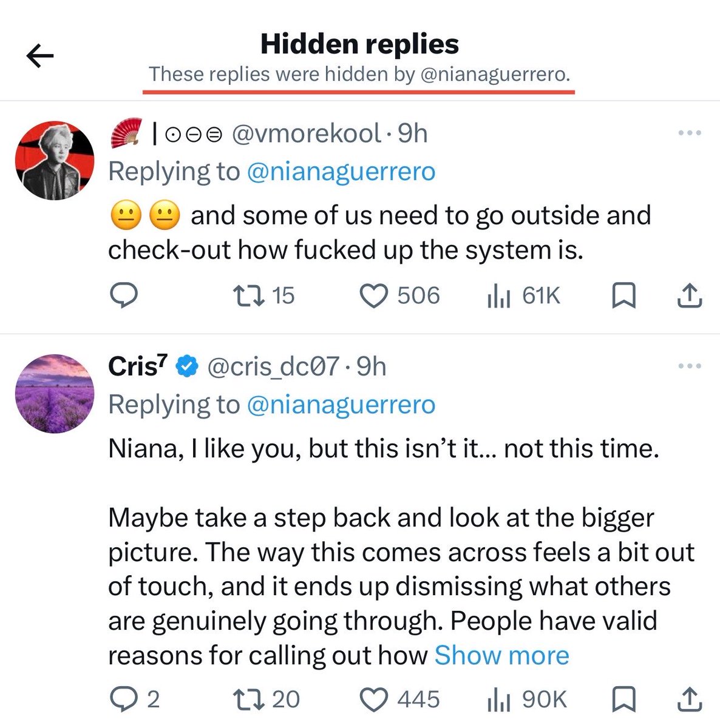Bookmark the @vmorekool reply
The image size is (720, 728).
point(623,296)
